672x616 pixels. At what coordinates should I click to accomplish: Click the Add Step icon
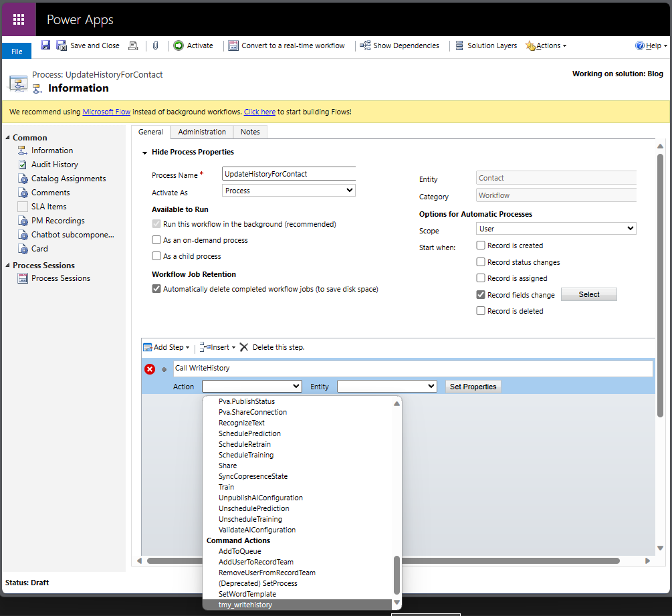tap(148, 347)
